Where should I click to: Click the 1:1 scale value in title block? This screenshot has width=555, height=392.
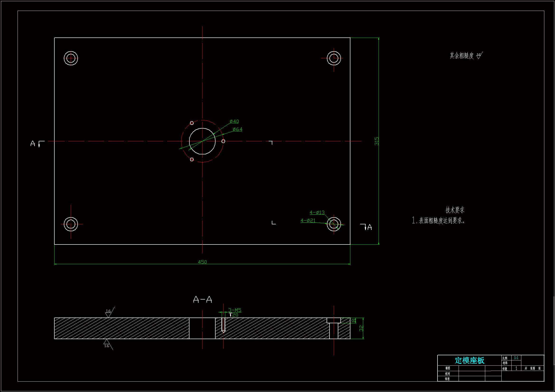(x=516, y=358)
